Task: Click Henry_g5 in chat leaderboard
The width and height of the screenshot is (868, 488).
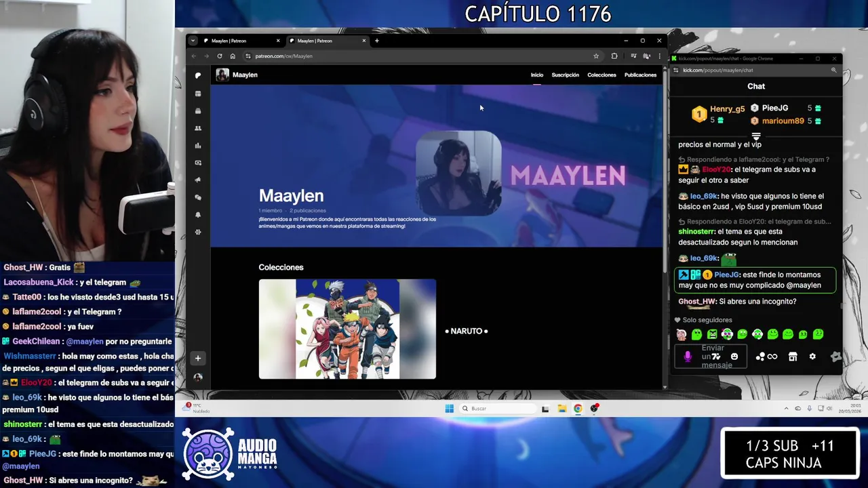Action: coord(727,109)
